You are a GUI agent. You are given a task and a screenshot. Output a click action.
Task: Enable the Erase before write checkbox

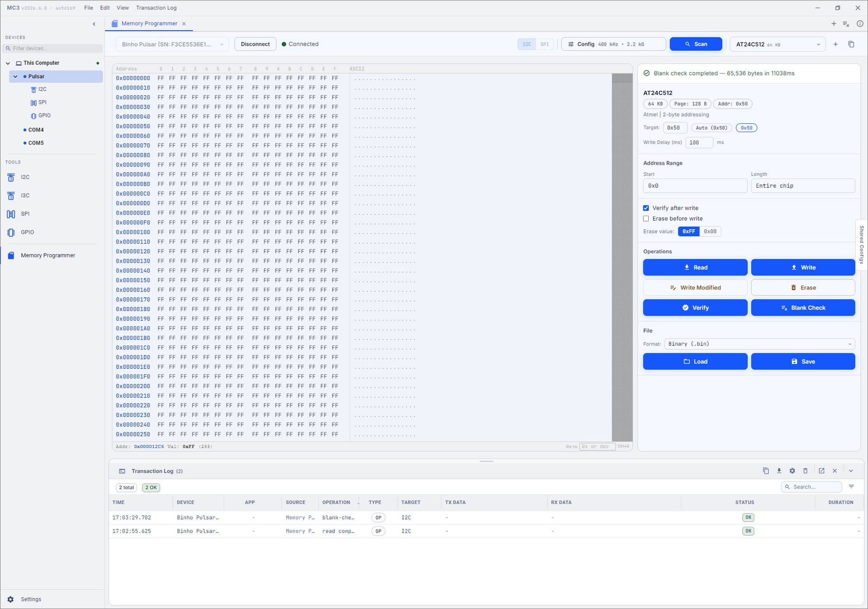(x=646, y=218)
